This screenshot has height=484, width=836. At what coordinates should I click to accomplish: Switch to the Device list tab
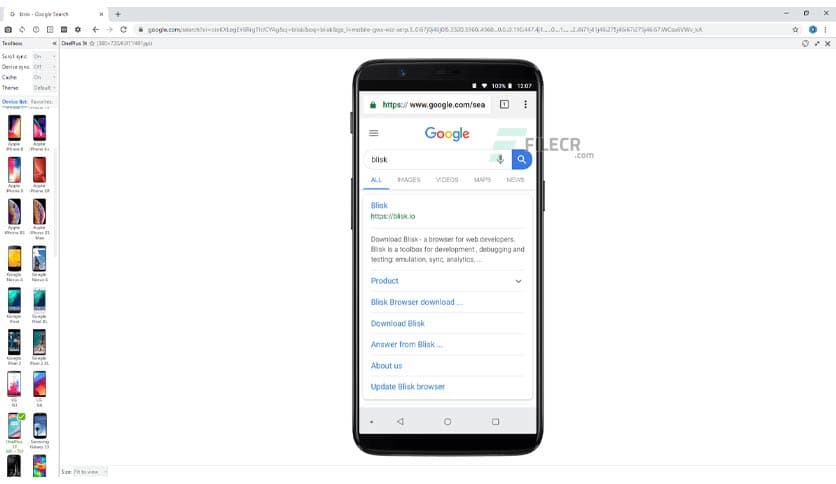[14, 101]
